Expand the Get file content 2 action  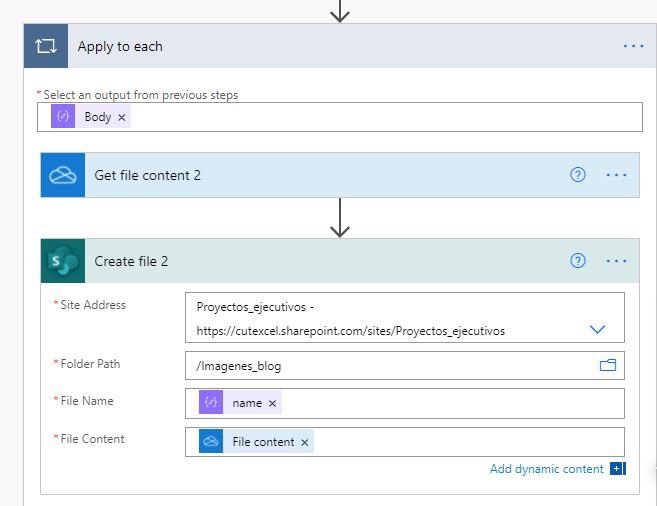pyautogui.click(x=340, y=175)
